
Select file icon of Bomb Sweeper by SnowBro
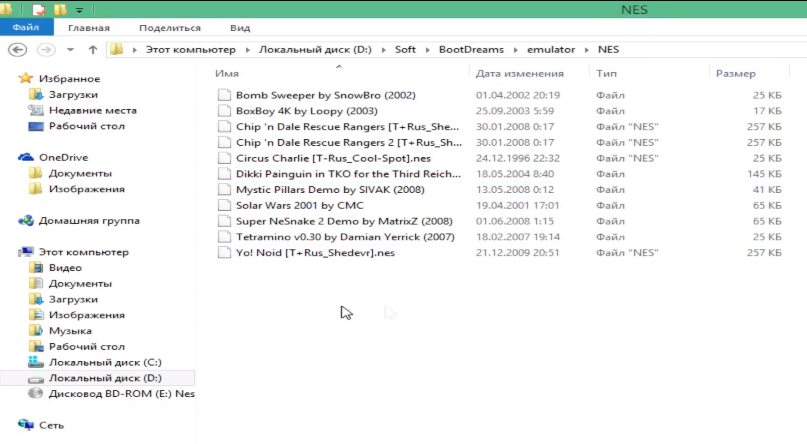(224, 95)
